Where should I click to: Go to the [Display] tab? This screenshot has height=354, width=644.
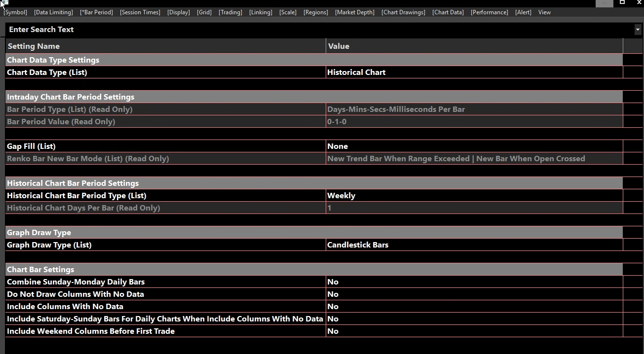179,12
